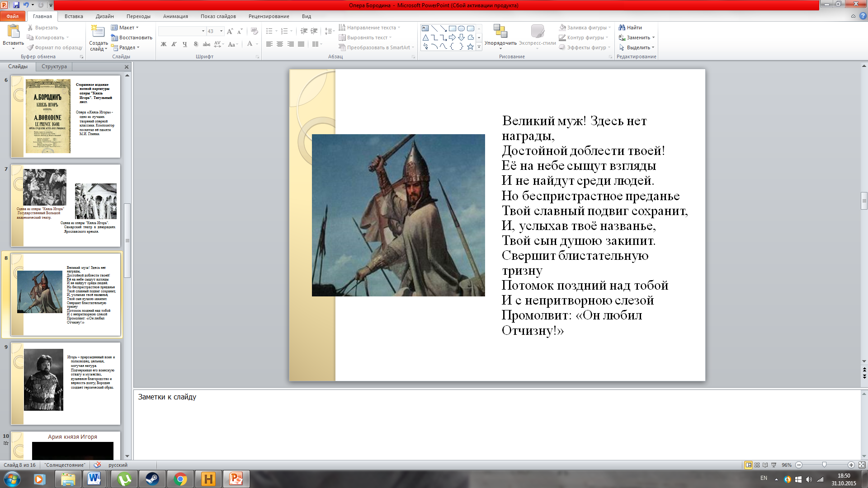Click the spell check status icon
The height and width of the screenshot is (488, 868).
pyautogui.click(x=97, y=465)
